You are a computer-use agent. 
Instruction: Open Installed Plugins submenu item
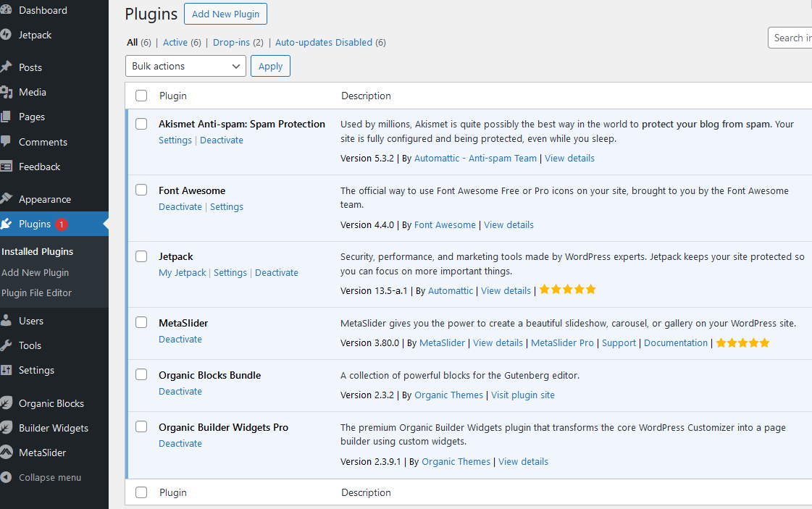(x=37, y=252)
